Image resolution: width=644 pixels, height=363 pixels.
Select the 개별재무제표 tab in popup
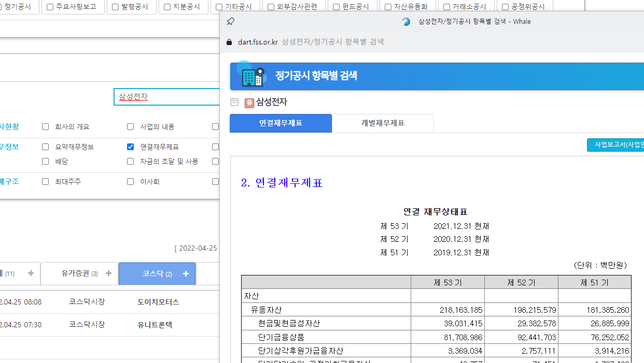click(x=383, y=123)
